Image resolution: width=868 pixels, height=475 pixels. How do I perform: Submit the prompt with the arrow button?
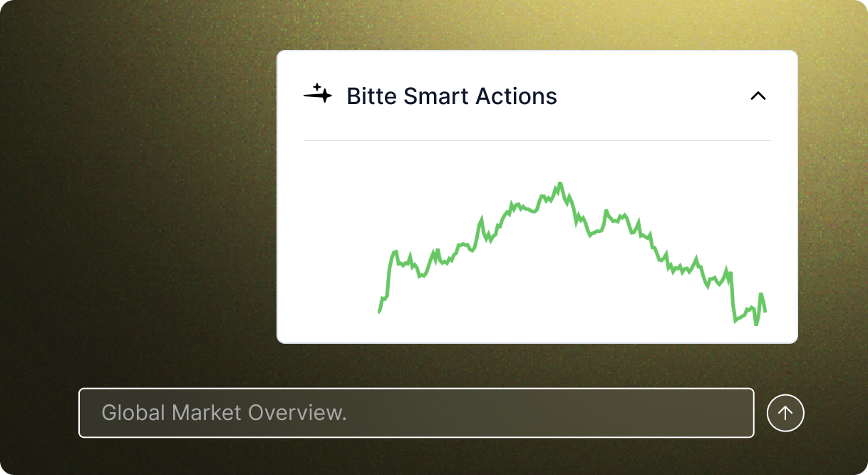tap(785, 413)
